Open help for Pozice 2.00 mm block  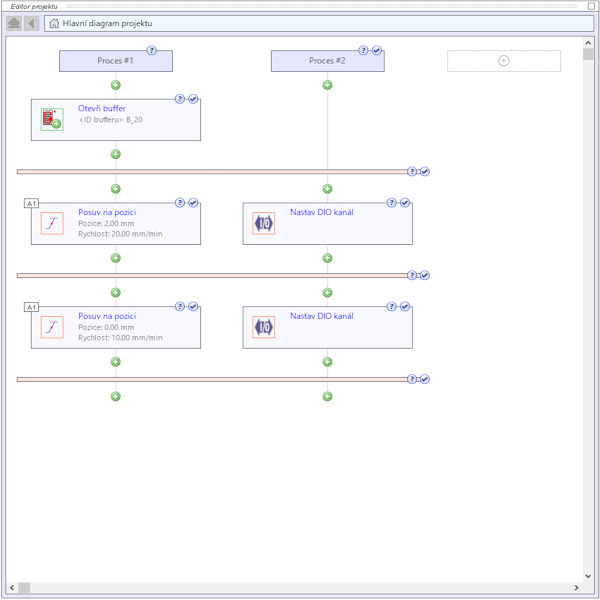pos(180,202)
